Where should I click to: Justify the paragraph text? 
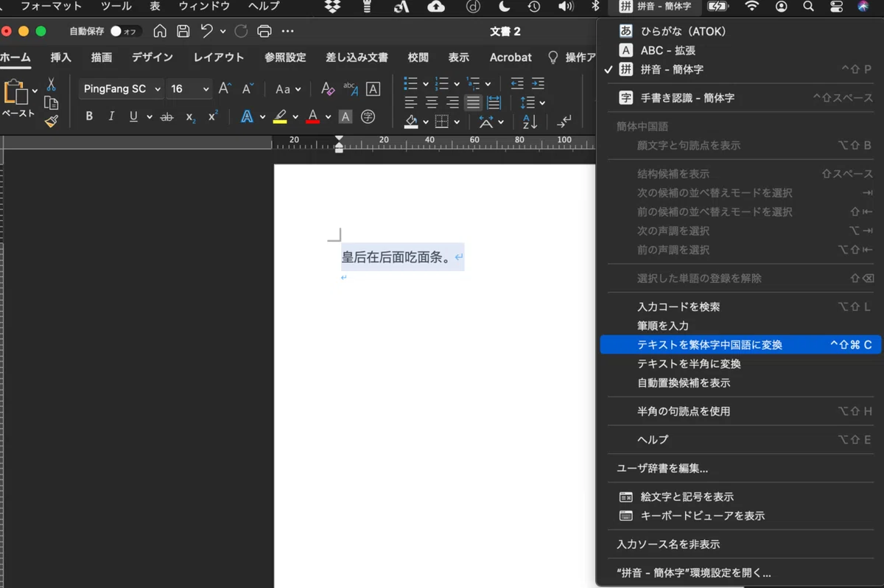click(473, 103)
